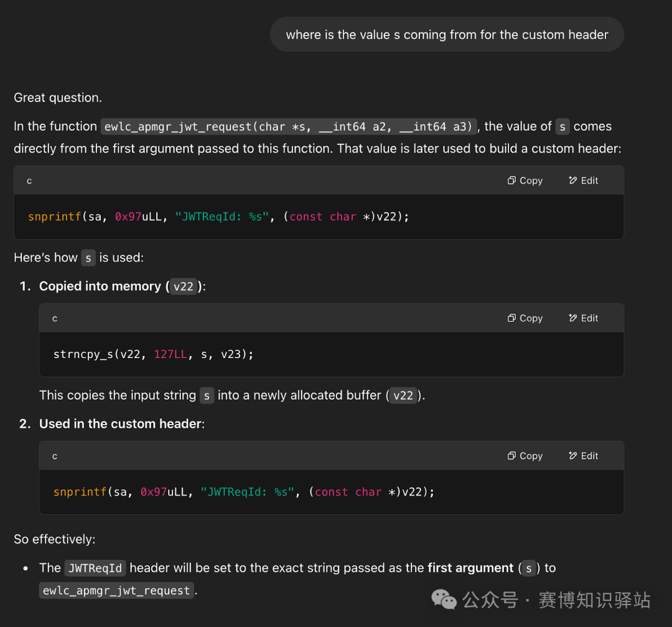Click the inline JWTReqId code chip
Viewport: 672px width, 627px height.
[x=95, y=568]
